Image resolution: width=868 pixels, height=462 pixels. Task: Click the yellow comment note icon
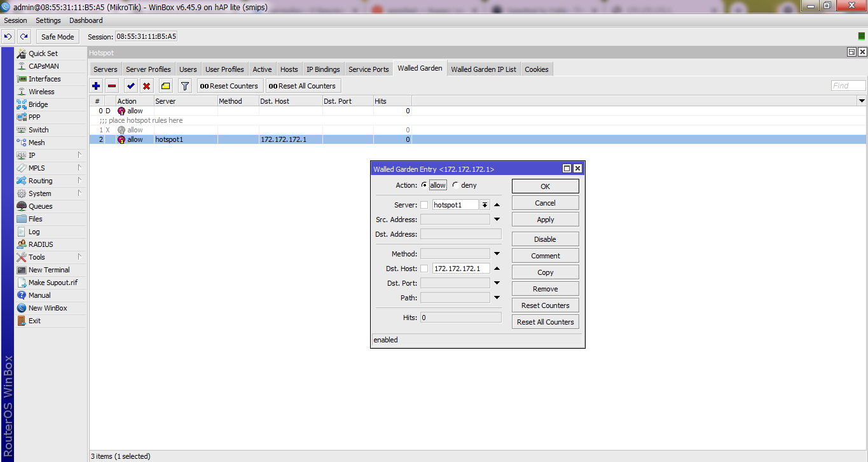[165, 86]
